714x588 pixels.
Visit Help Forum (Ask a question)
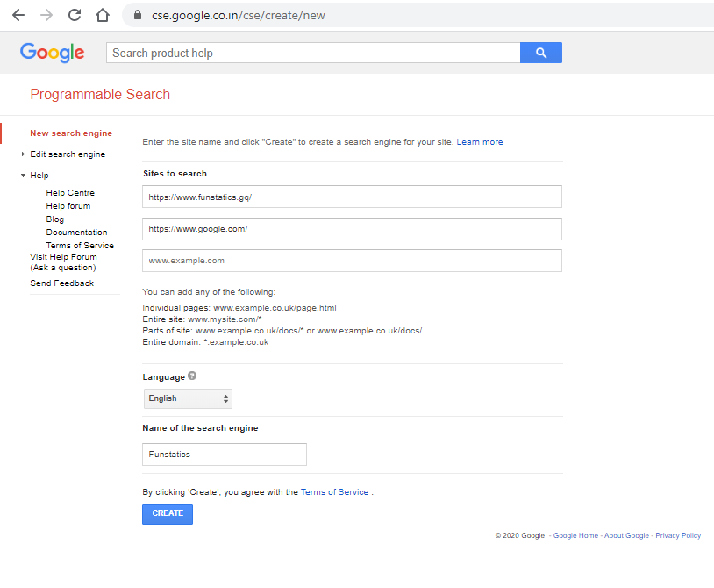[63, 262]
